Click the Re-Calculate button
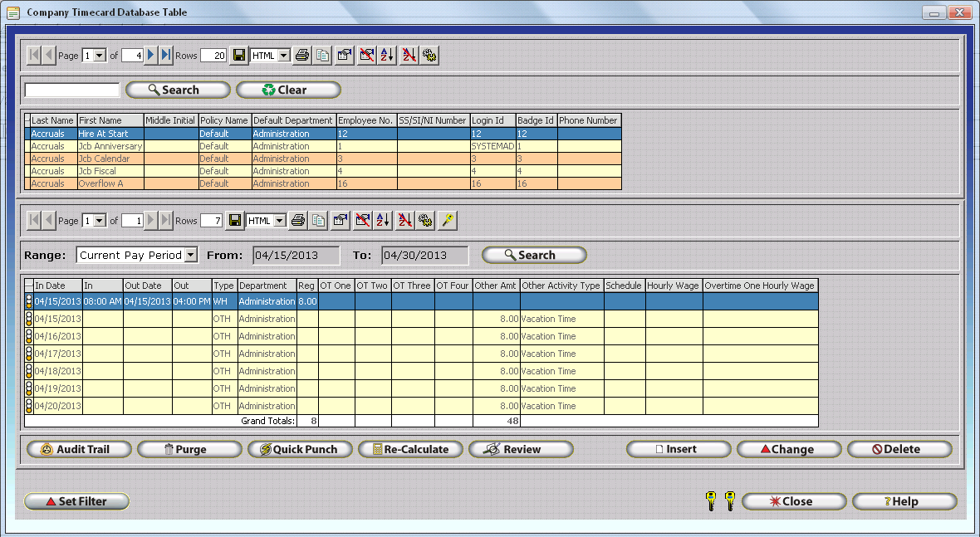Screen dimensions: 980x537 410,449
